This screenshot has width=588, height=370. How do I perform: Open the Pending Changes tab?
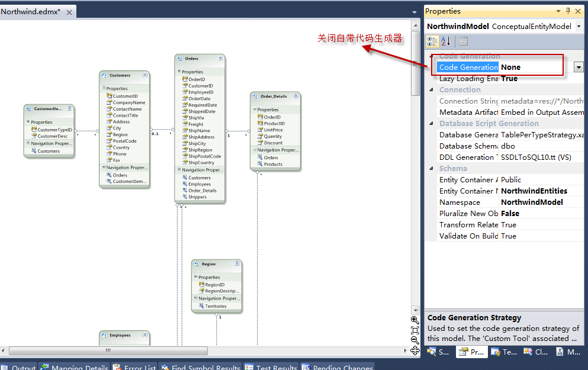tap(338, 366)
